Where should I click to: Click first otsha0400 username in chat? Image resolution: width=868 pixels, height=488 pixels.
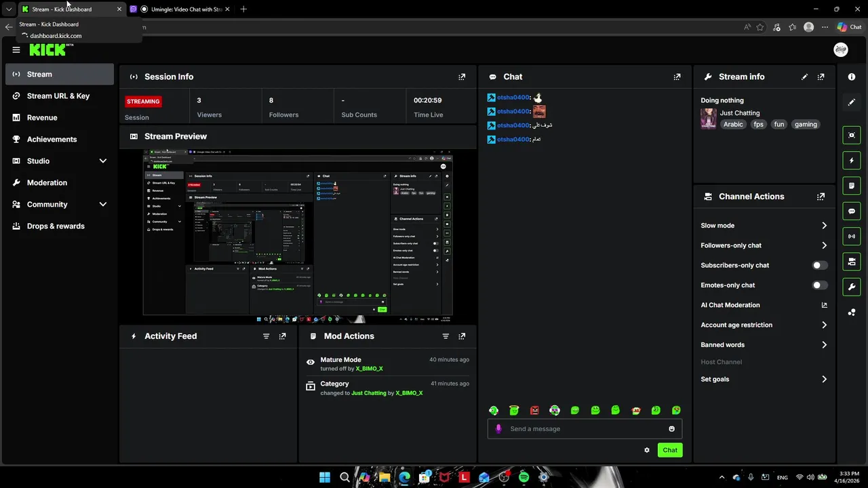pos(513,98)
